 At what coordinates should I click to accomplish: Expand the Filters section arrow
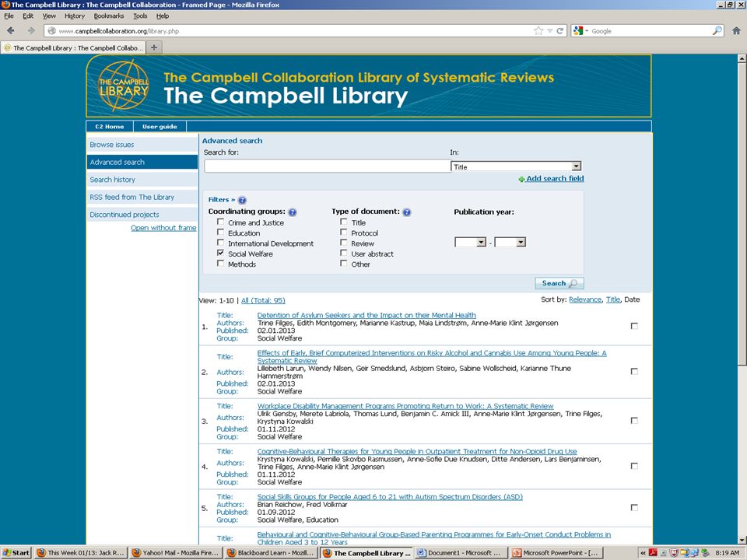(x=233, y=200)
